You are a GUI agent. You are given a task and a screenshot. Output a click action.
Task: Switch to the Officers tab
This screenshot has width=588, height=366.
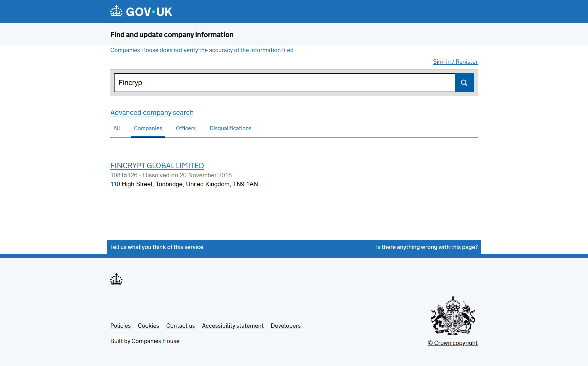(186, 128)
